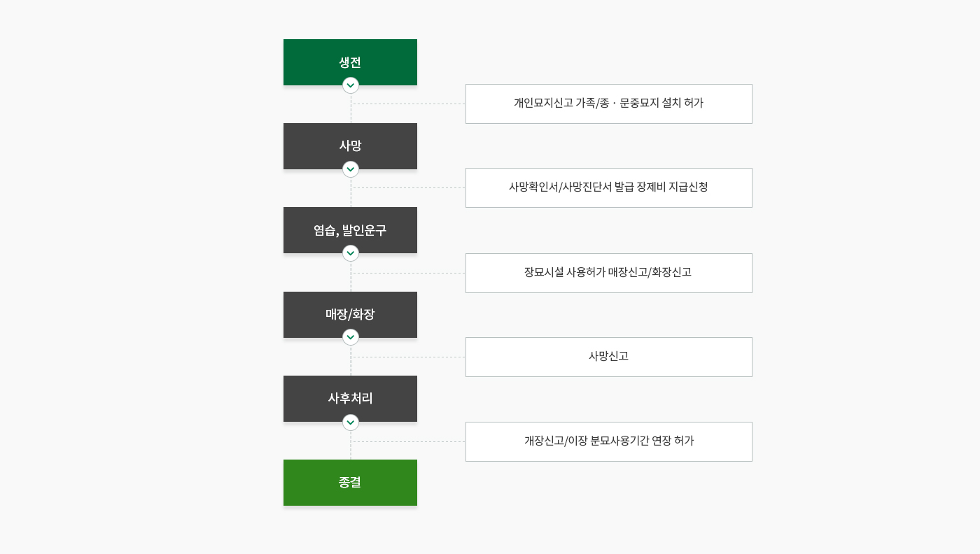The height and width of the screenshot is (554, 980).
Task: Select the green 종결 stage box
Action: [350, 483]
